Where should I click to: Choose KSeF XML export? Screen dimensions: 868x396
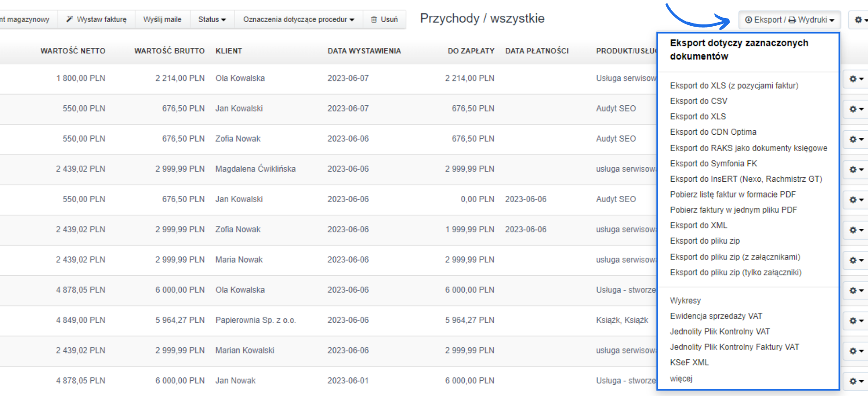(689, 362)
